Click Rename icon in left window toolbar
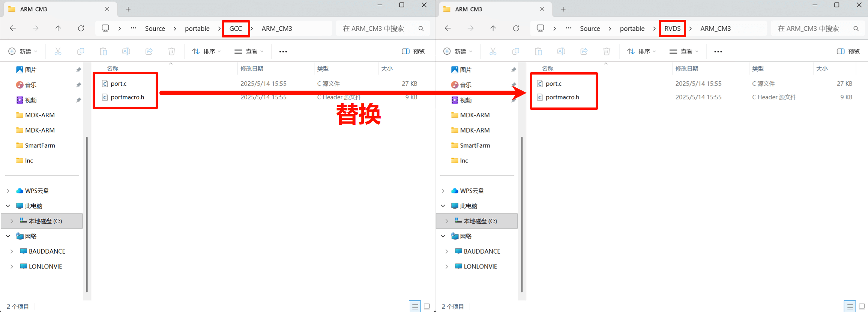868x312 pixels. pyautogui.click(x=126, y=51)
